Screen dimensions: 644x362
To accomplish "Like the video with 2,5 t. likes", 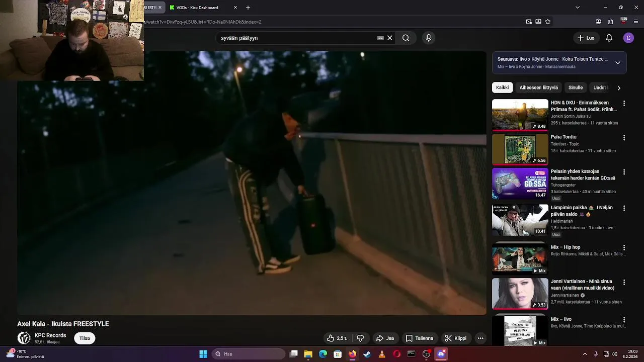I will (x=337, y=338).
